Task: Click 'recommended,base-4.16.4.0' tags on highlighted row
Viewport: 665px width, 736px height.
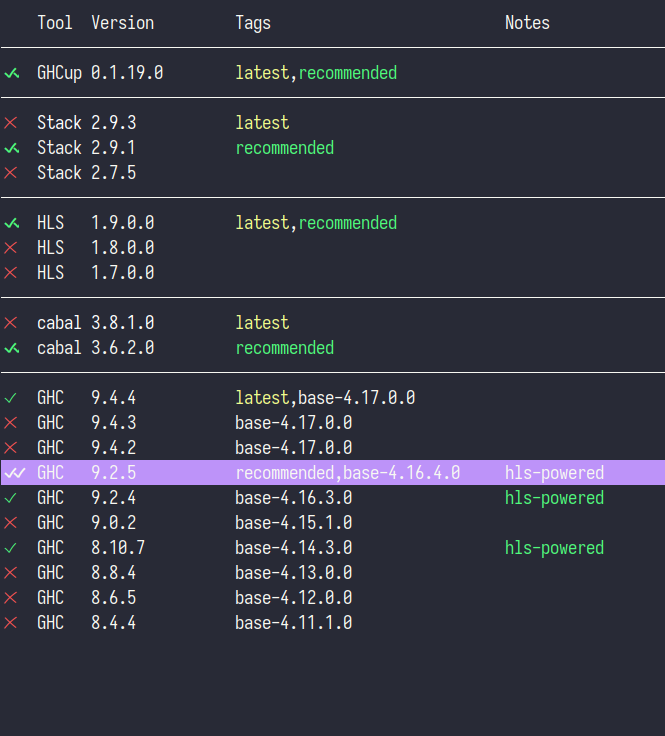Action: pyautogui.click(x=347, y=473)
